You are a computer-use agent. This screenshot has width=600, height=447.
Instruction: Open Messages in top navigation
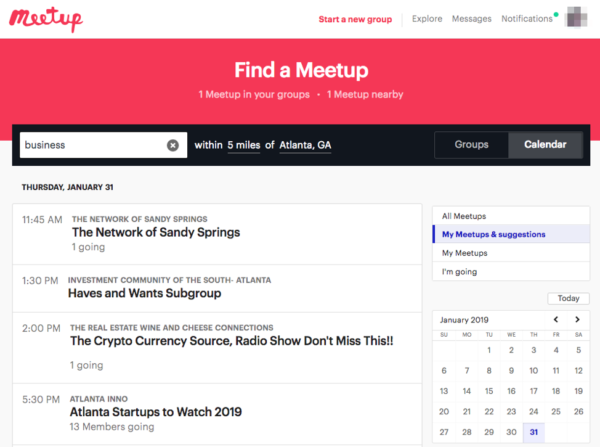pyautogui.click(x=471, y=19)
